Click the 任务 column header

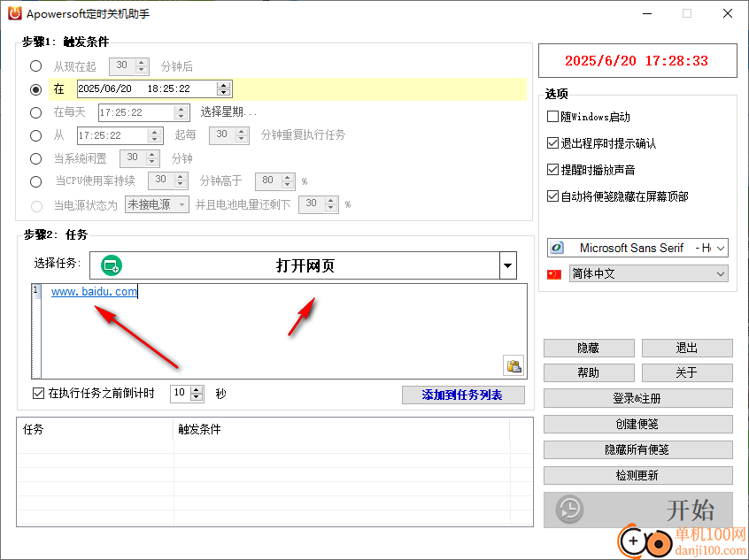click(95, 429)
